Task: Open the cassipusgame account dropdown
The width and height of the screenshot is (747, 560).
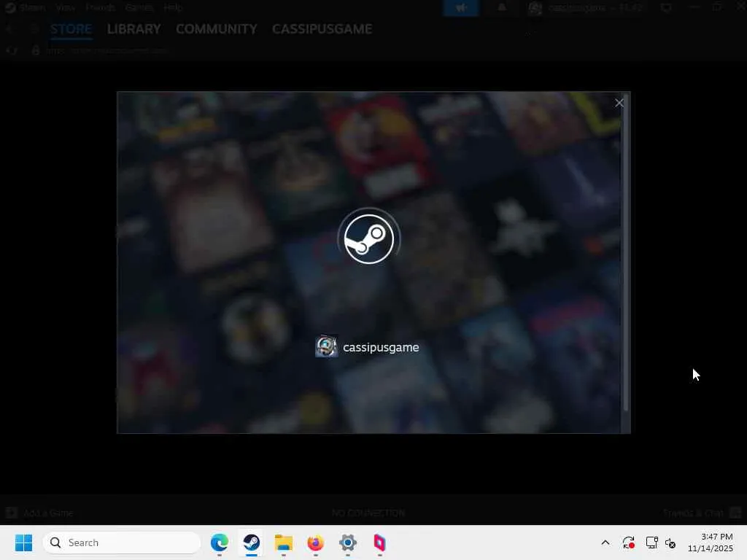Action: [586, 7]
